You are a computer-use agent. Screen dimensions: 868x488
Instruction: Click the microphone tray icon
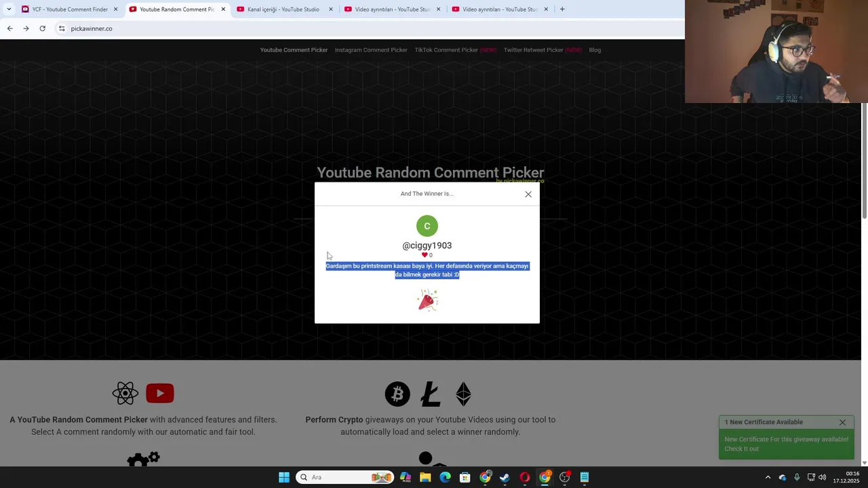click(797, 477)
